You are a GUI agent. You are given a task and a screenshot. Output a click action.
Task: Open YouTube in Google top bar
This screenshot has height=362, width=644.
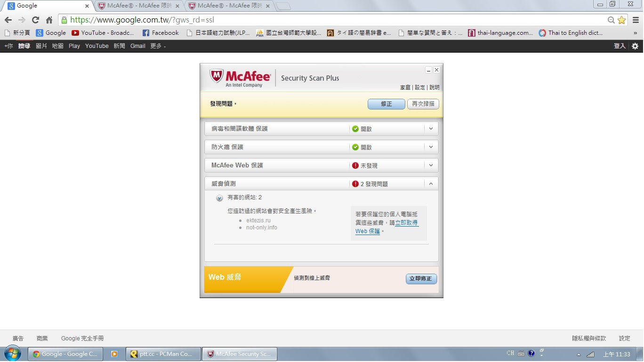[97, 46]
